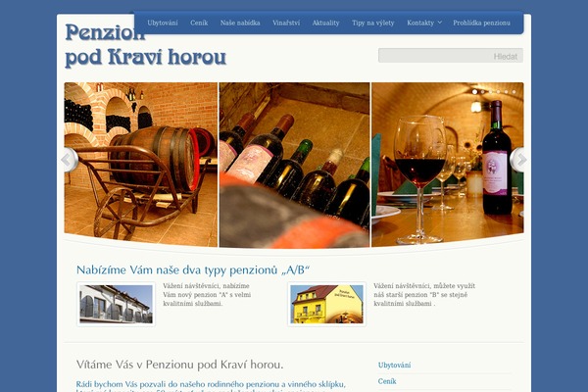
Task: Expand the Kontakty dropdown chevron
Action: point(440,23)
